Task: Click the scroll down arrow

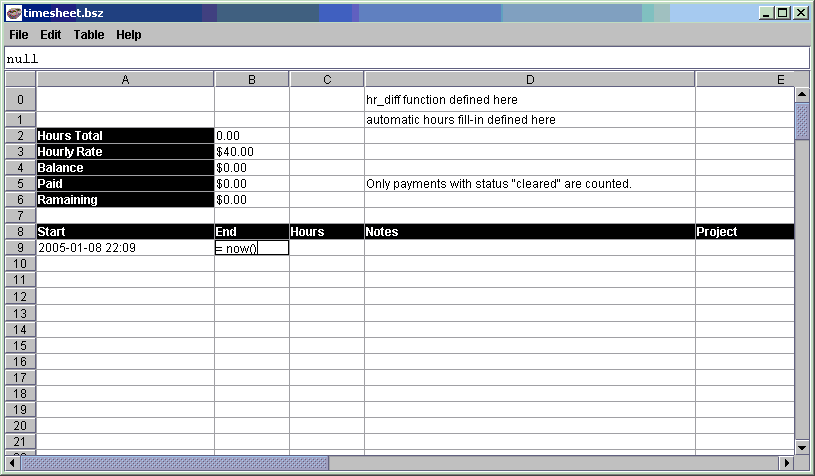Action: (x=802, y=447)
